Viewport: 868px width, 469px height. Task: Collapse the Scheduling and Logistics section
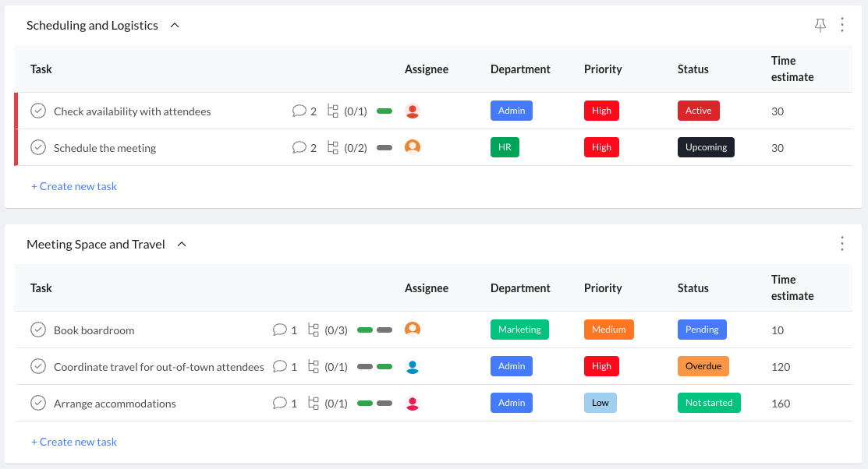point(175,26)
